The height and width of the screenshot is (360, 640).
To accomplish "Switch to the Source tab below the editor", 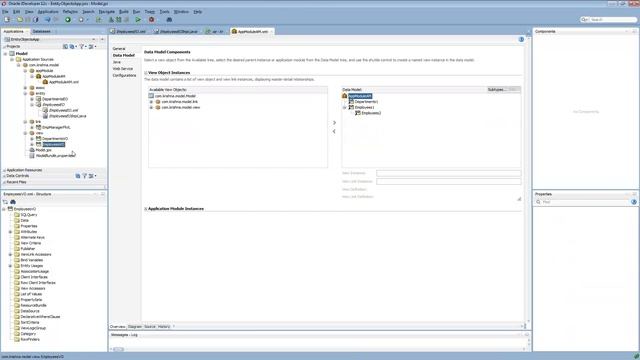I will click(x=150, y=327).
